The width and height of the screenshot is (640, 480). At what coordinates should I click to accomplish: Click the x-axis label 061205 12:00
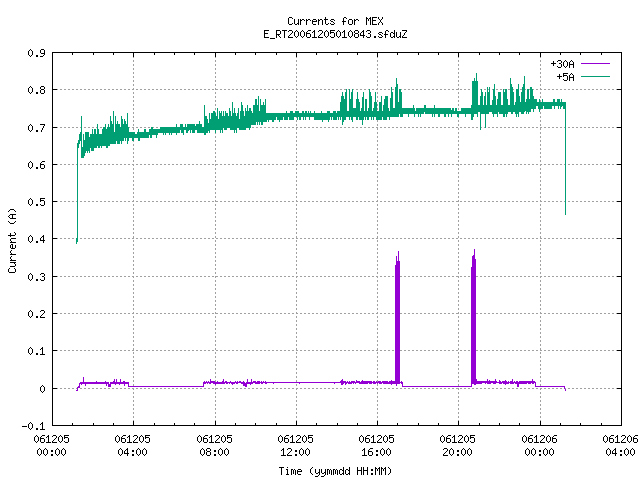[296, 446]
